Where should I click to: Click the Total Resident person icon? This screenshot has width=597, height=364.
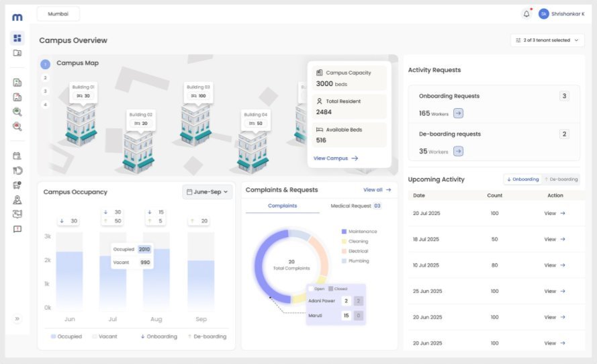pyautogui.click(x=320, y=101)
